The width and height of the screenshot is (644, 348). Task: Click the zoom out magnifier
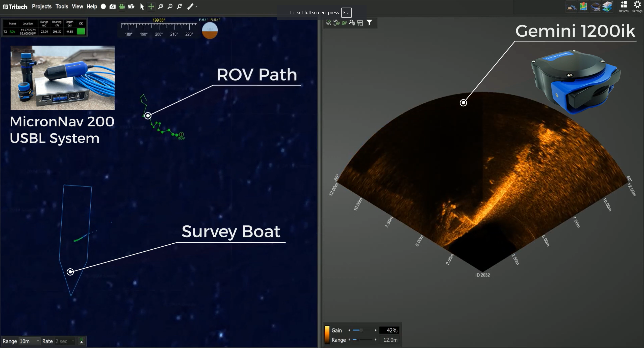point(170,7)
